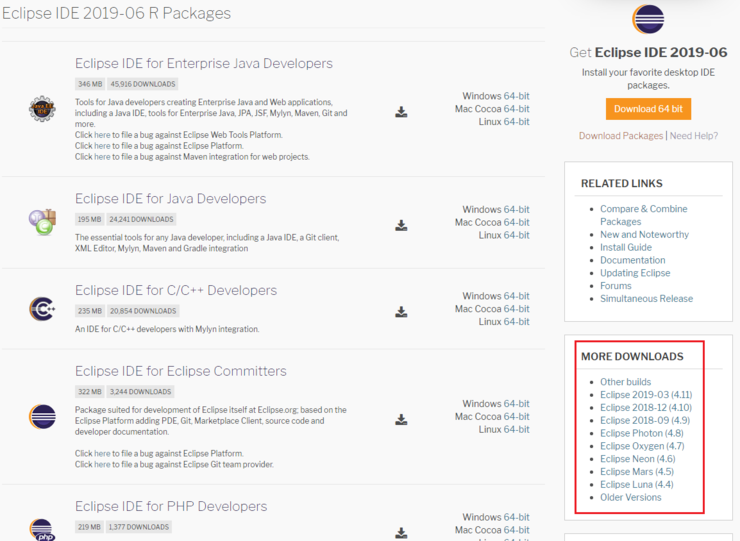This screenshot has height=541, width=740.
Task: Select Linux 64-bit for Java Developers
Action: [x=516, y=235]
